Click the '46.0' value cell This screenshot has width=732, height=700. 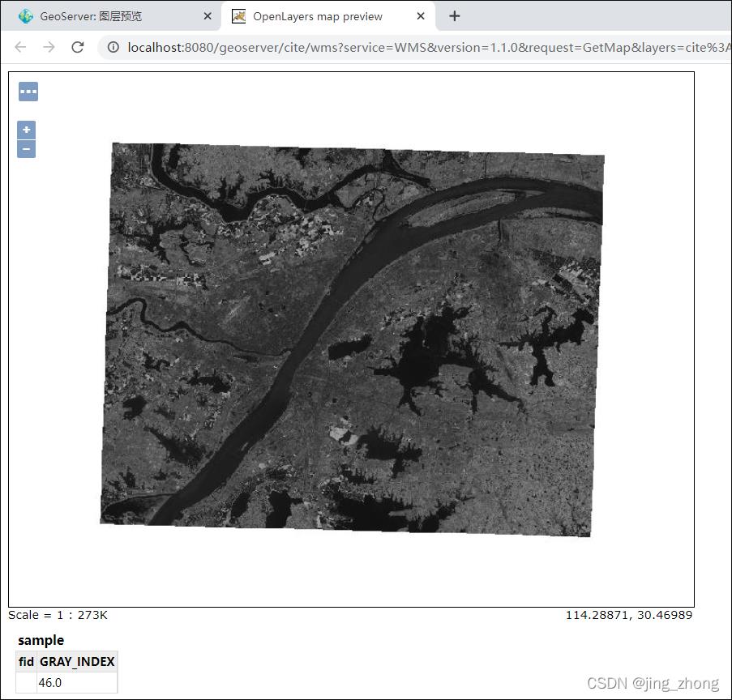77,683
